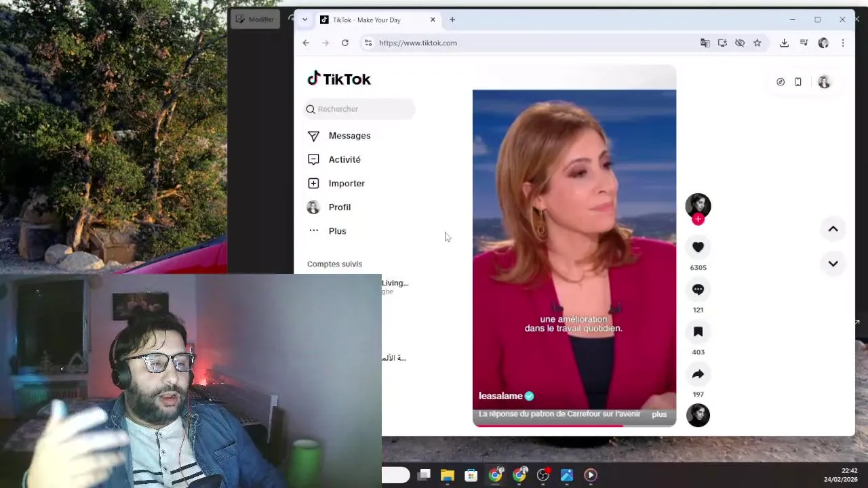Go to the next video with the down arrow
868x488 pixels.
[833, 264]
